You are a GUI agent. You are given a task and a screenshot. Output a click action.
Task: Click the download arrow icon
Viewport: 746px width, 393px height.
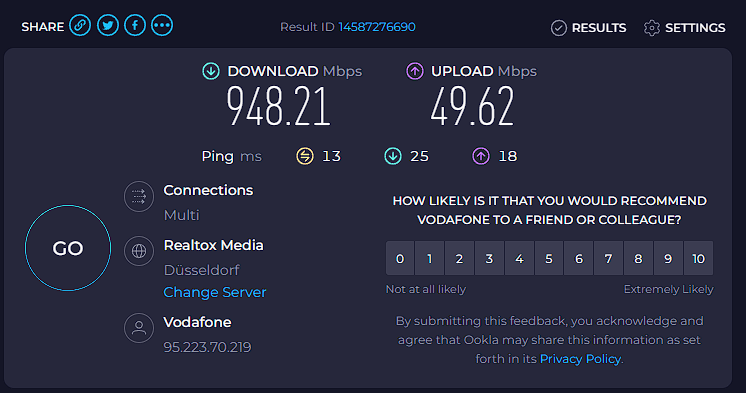(x=211, y=71)
